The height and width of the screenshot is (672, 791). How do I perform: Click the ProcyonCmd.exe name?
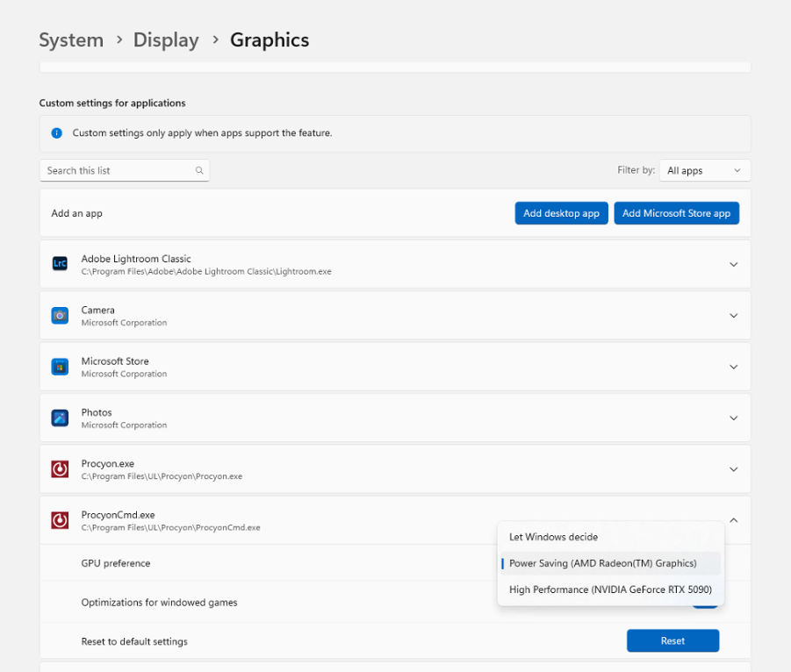(x=118, y=515)
